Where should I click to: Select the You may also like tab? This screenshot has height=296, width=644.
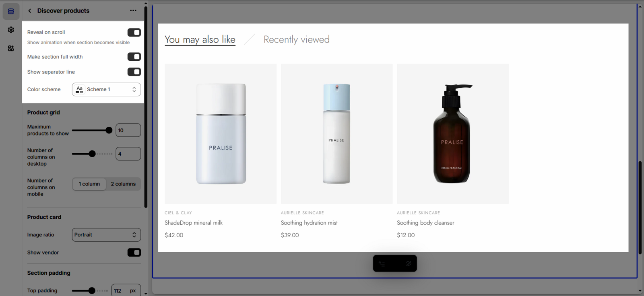pyautogui.click(x=200, y=39)
